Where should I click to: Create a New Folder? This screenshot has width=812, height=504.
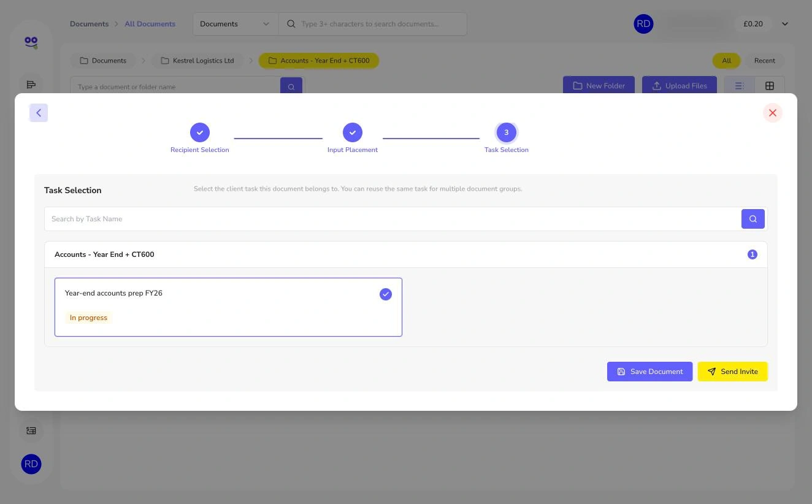pyautogui.click(x=599, y=85)
